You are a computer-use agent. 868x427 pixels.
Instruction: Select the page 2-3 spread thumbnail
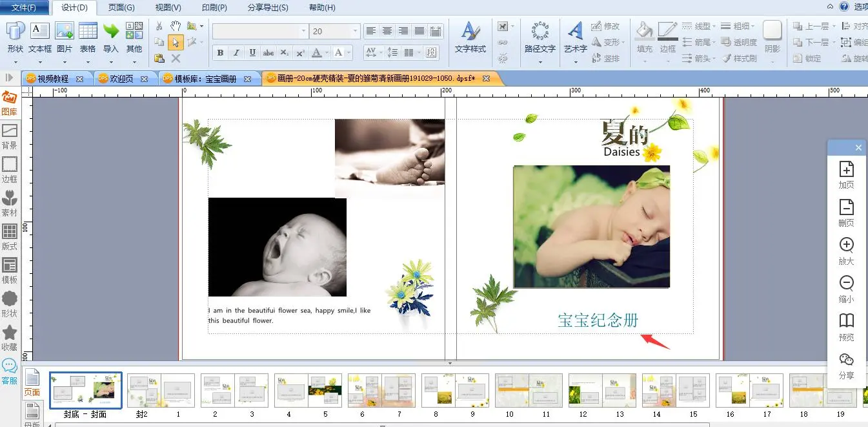[x=234, y=390]
